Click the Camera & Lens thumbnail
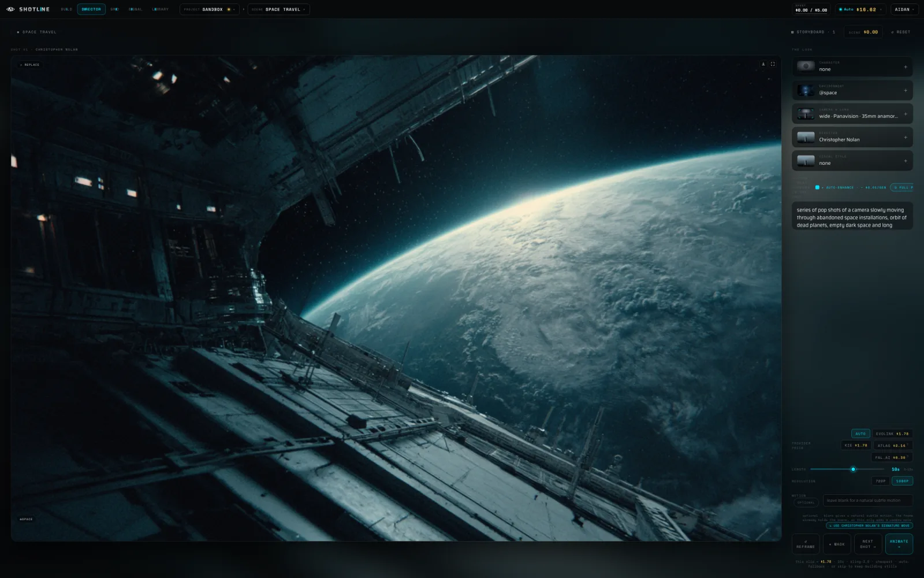 (x=806, y=114)
